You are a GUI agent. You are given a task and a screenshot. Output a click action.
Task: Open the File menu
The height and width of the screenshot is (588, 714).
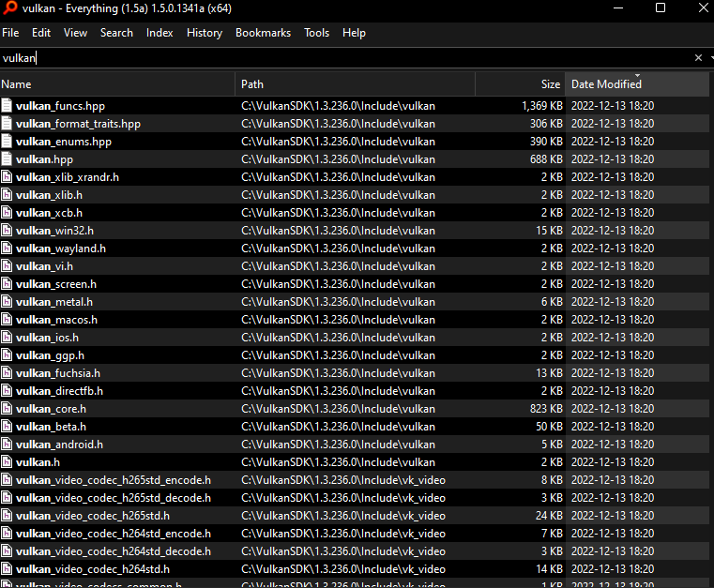[10, 33]
